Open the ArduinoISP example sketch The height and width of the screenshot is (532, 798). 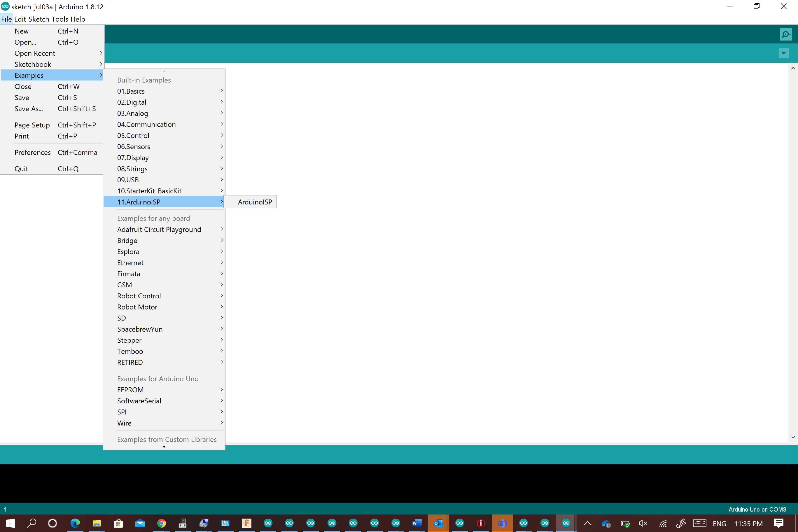254,202
